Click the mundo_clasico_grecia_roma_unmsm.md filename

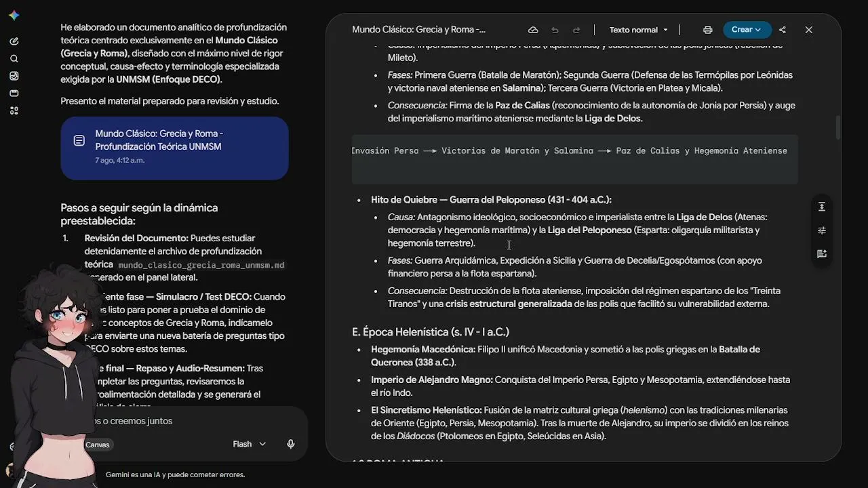pyautogui.click(x=201, y=265)
